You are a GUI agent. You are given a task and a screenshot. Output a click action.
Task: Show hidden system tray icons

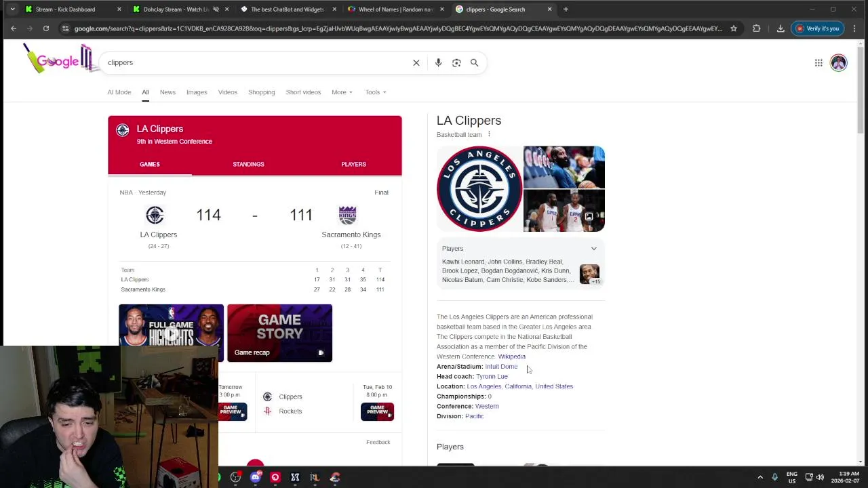click(760, 477)
